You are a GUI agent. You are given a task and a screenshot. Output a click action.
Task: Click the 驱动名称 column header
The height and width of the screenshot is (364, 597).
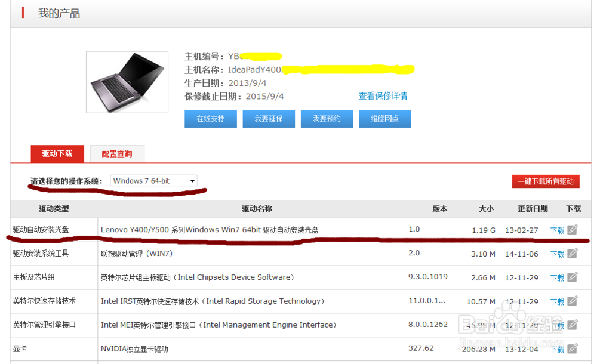[257, 209]
